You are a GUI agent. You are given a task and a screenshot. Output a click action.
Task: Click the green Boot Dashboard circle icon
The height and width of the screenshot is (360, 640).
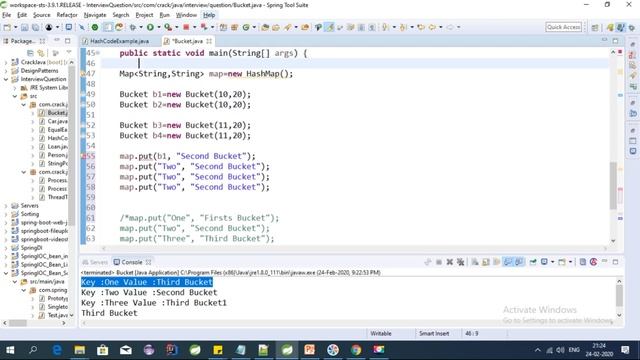click(x=95, y=27)
